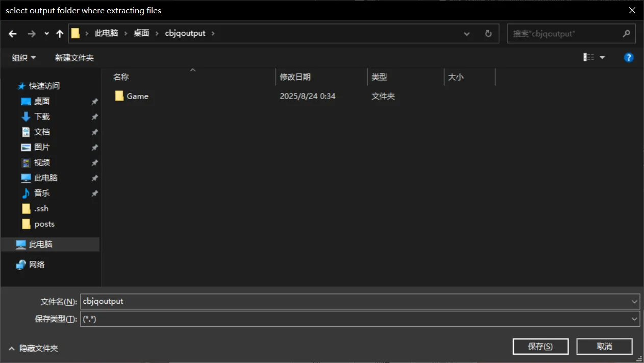Screen dimensions: 644x363
Task: Expand the 保存类型 dropdown
Action: tap(634, 319)
